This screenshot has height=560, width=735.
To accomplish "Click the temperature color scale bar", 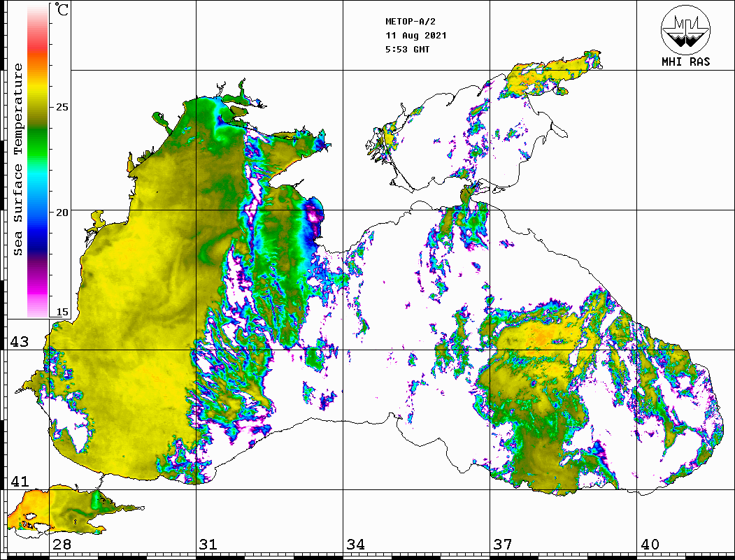I will point(38,161).
